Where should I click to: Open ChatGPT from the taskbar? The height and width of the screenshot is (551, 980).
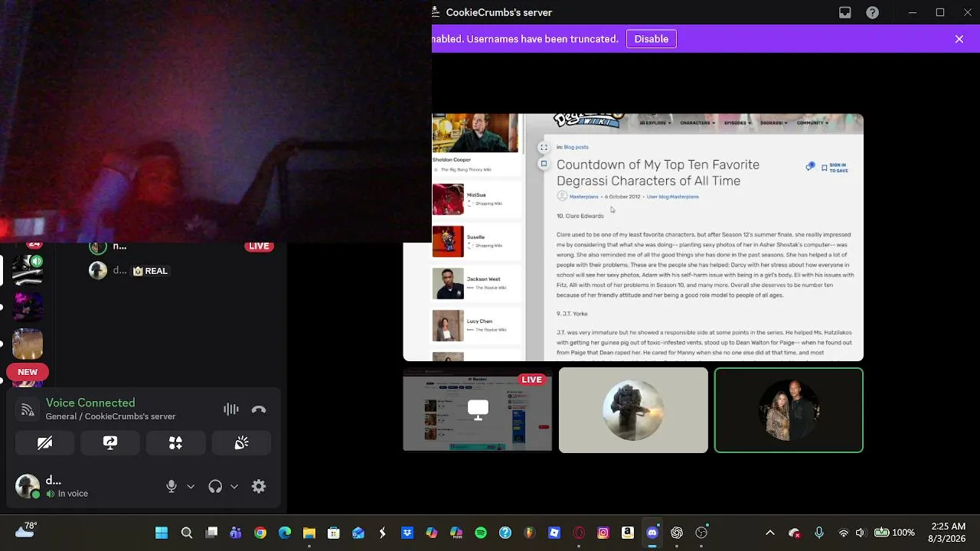click(677, 533)
